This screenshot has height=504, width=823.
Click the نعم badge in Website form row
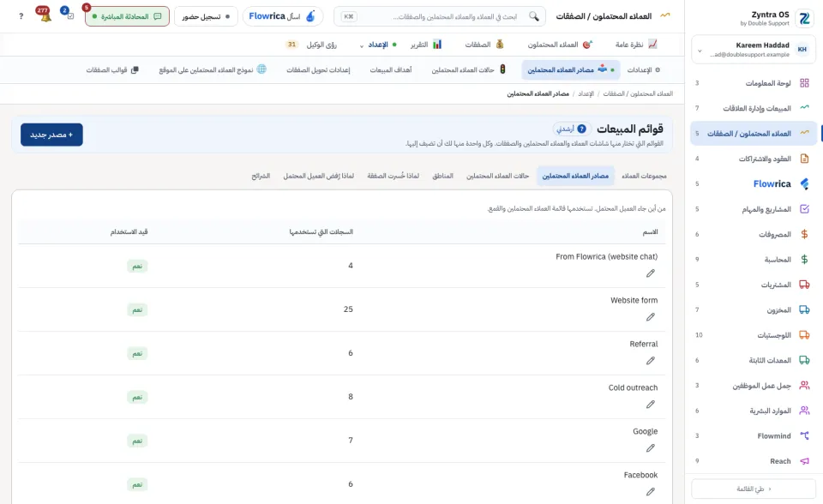[x=137, y=309]
